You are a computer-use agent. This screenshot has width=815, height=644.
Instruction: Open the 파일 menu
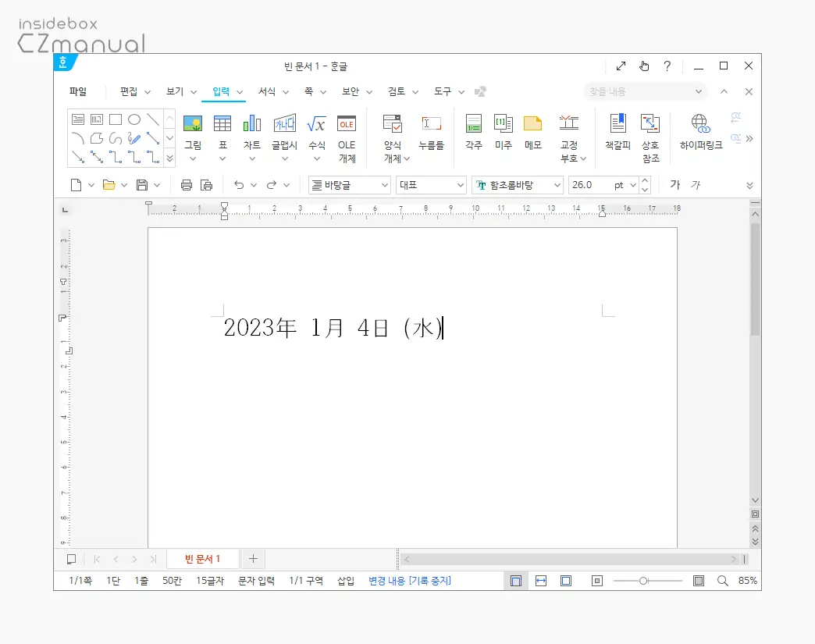coord(78,91)
